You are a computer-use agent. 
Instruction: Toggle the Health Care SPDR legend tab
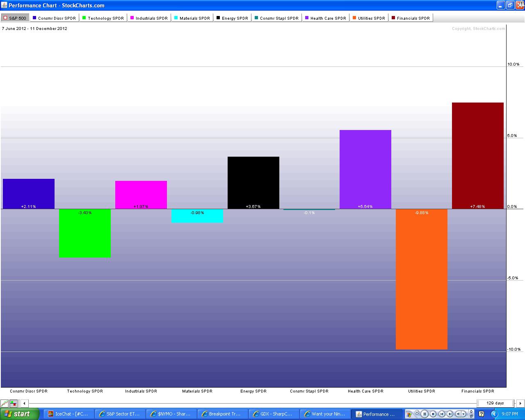(x=326, y=18)
